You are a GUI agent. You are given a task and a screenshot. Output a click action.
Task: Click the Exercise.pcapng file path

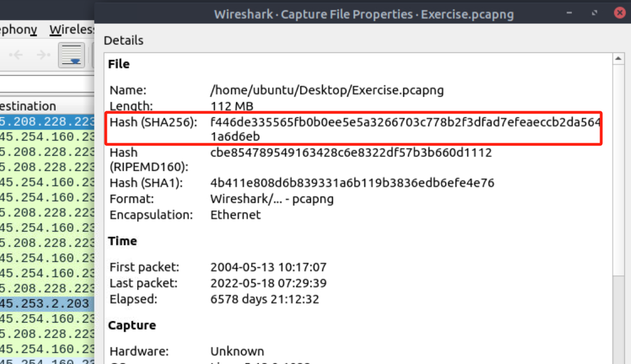coord(327,90)
